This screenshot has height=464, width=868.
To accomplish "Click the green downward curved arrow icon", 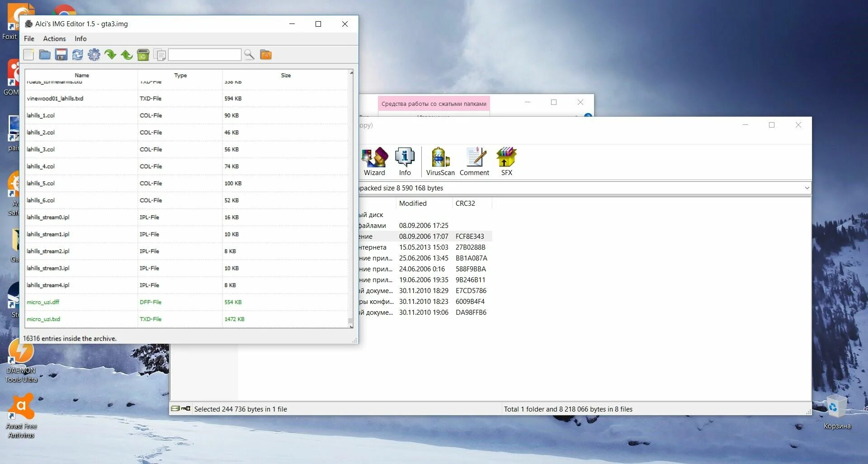I will (x=110, y=55).
